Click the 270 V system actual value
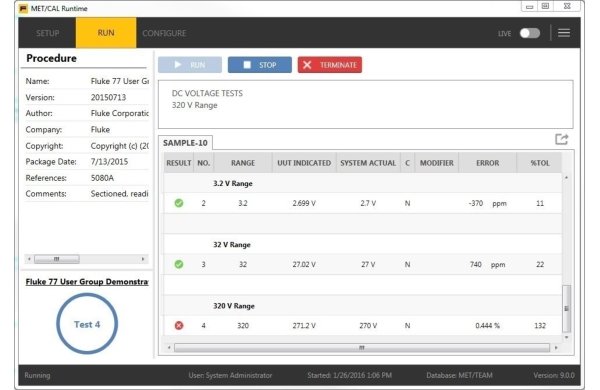Viewport: 600px width, 390px height. coord(368,326)
